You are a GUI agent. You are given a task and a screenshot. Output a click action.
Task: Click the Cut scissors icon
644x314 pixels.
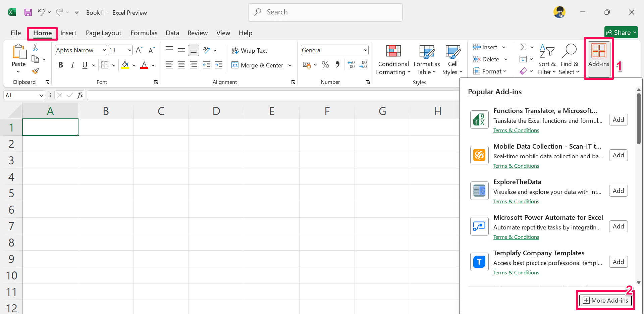click(35, 47)
